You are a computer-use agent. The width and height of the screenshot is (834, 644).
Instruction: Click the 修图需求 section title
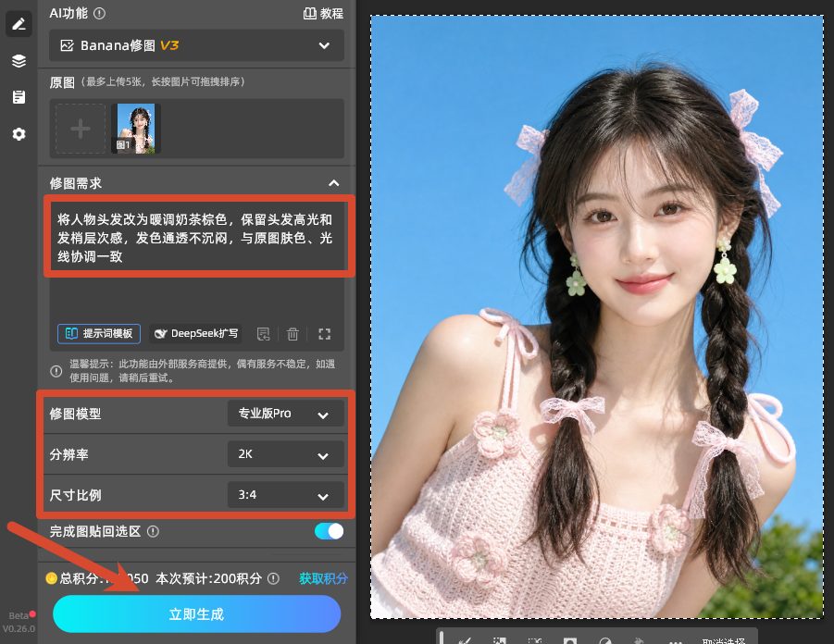[76, 183]
